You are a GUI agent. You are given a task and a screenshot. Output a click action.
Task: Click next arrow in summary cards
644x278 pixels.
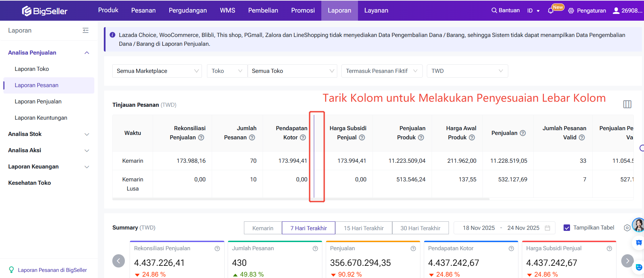tap(627, 261)
